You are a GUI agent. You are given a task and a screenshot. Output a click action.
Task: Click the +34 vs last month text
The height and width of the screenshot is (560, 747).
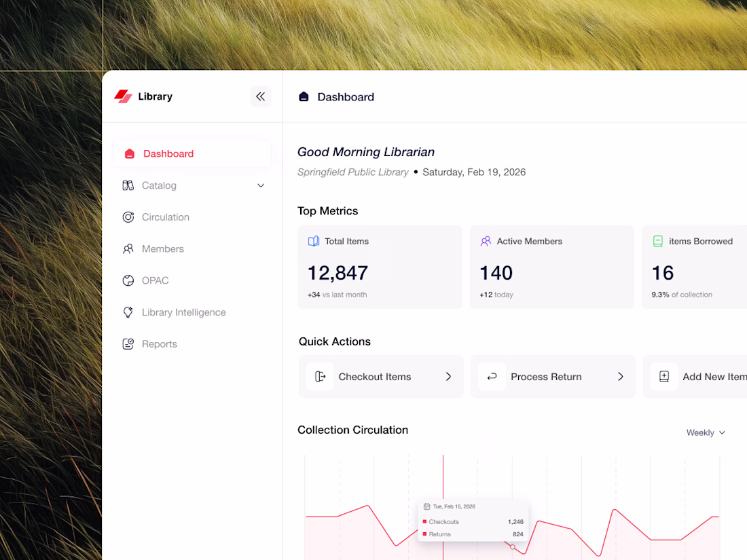click(338, 295)
